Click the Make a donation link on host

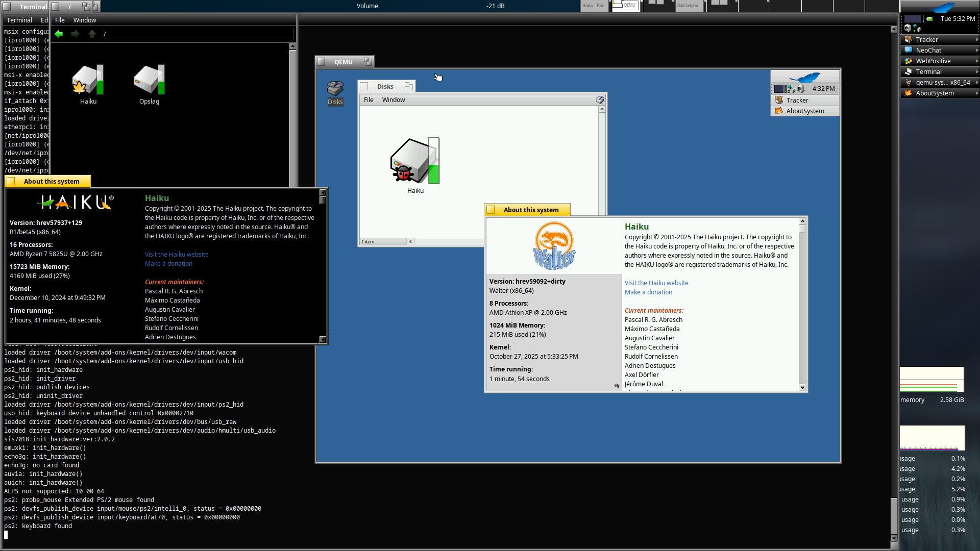[x=168, y=263]
